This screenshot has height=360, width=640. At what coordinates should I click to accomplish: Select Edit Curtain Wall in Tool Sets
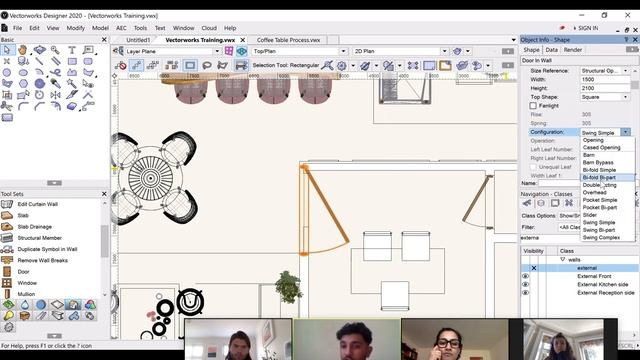click(x=38, y=204)
